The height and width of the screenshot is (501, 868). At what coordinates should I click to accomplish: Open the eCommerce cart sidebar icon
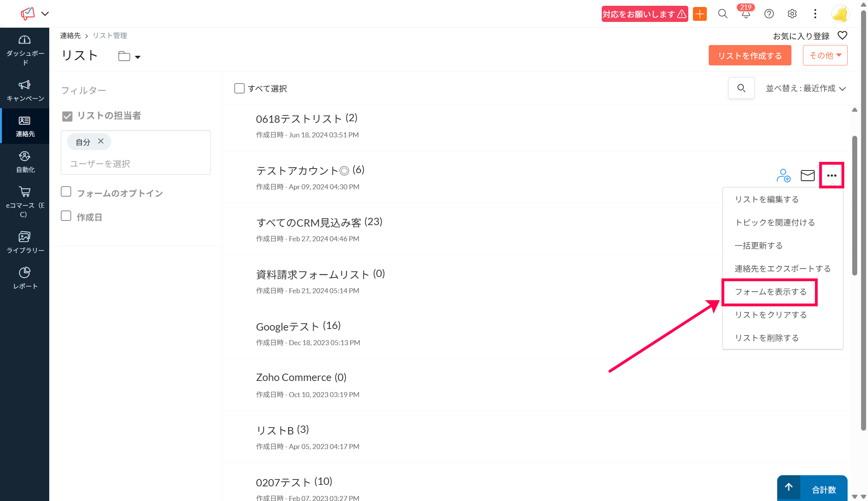(x=25, y=201)
